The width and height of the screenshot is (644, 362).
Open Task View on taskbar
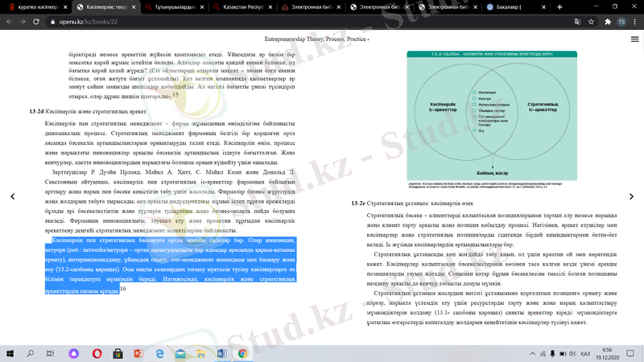pos(50,353)
